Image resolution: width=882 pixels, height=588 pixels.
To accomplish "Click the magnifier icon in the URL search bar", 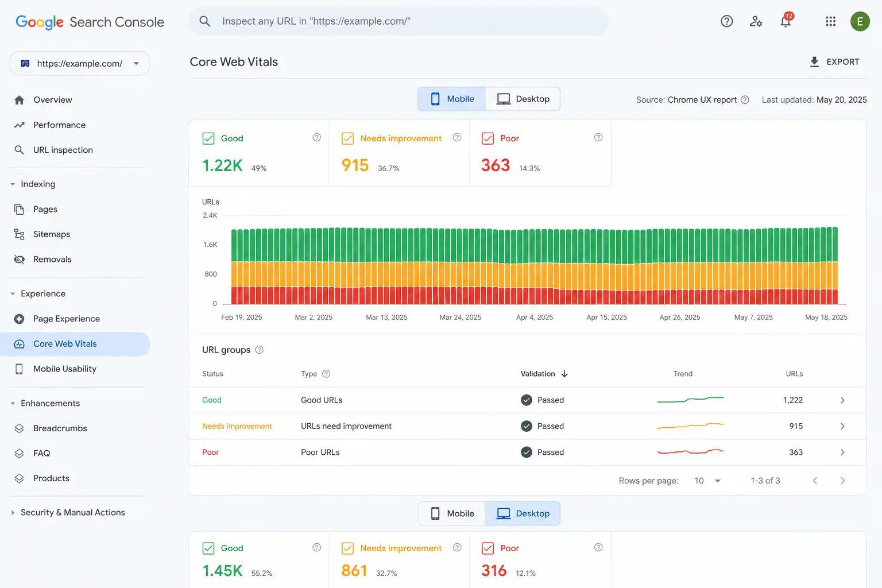I will pos(204,21).
